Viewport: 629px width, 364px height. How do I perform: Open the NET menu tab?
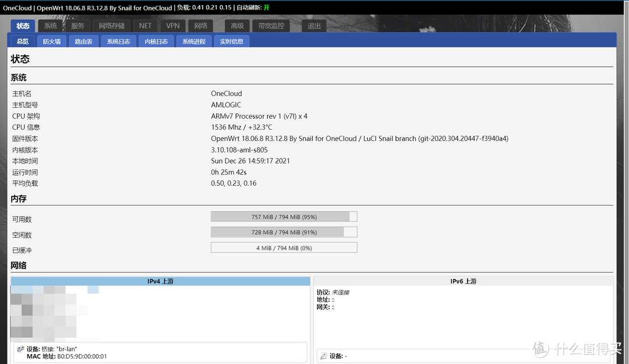click(x=145, y=26)
